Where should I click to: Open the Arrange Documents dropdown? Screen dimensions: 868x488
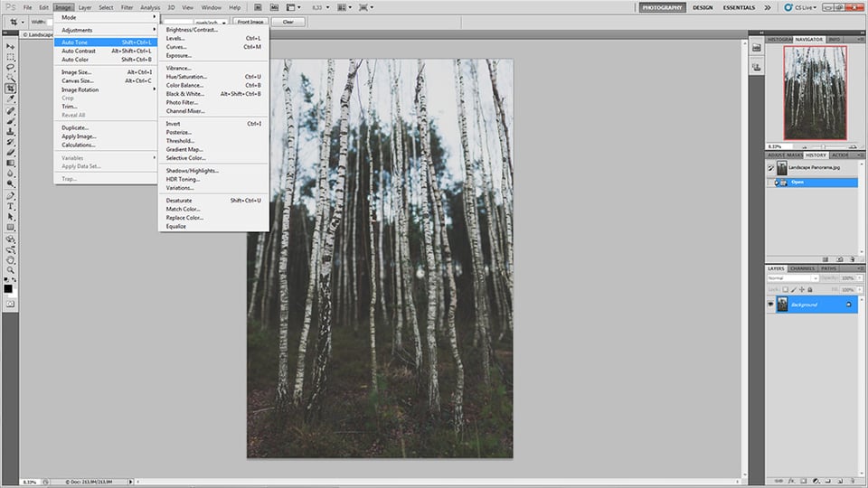pos(344,7)
